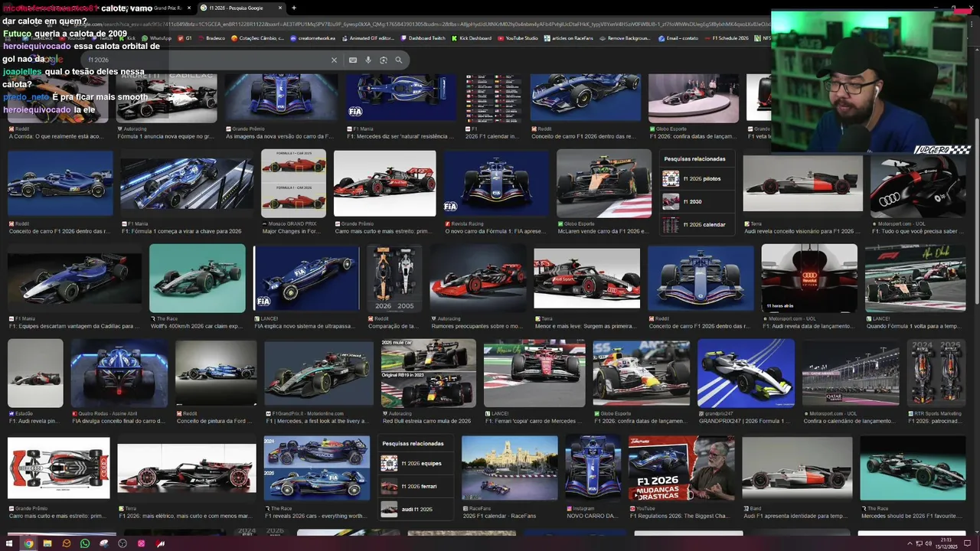
Task: Open the creatornetwork.ea bookmark
Action: tap(313, 38)
